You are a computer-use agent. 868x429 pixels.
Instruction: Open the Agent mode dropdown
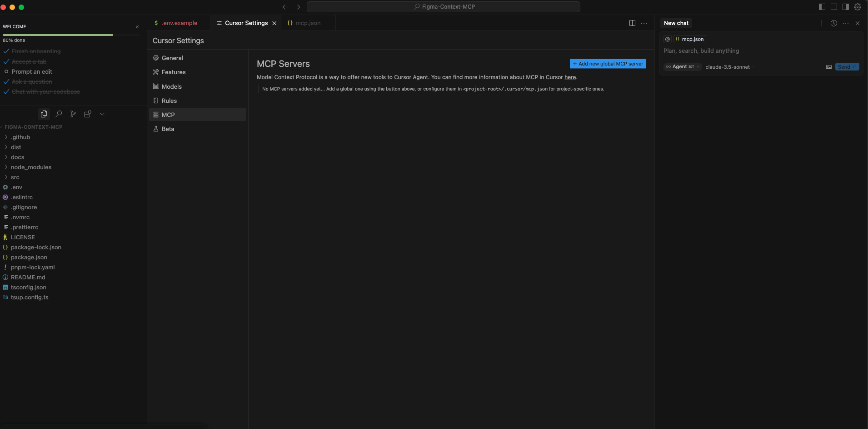click(683, 67)
